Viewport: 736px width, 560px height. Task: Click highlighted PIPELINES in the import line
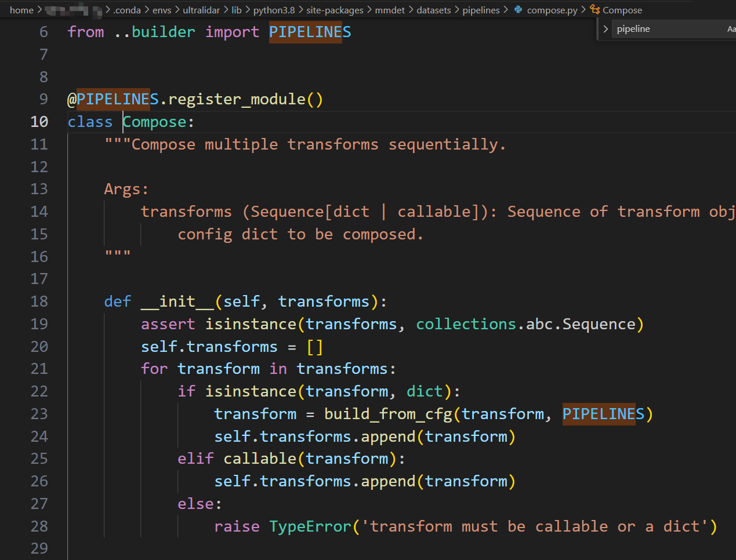[310, 32]
